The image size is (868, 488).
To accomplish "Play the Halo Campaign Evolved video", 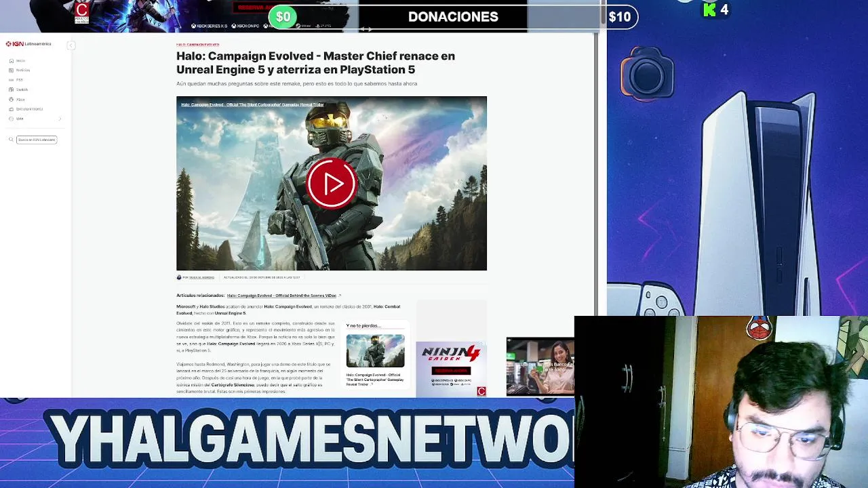I will [331, 183].
